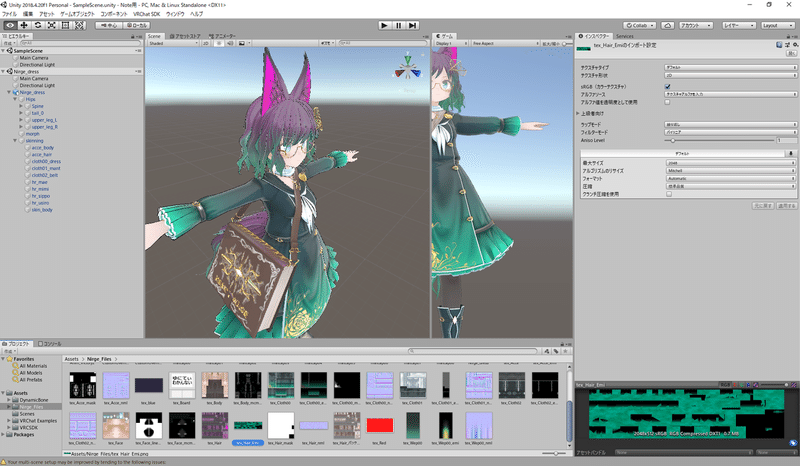Open the Alpha Source dropdown
800x466 pixels.
point(731,94)
